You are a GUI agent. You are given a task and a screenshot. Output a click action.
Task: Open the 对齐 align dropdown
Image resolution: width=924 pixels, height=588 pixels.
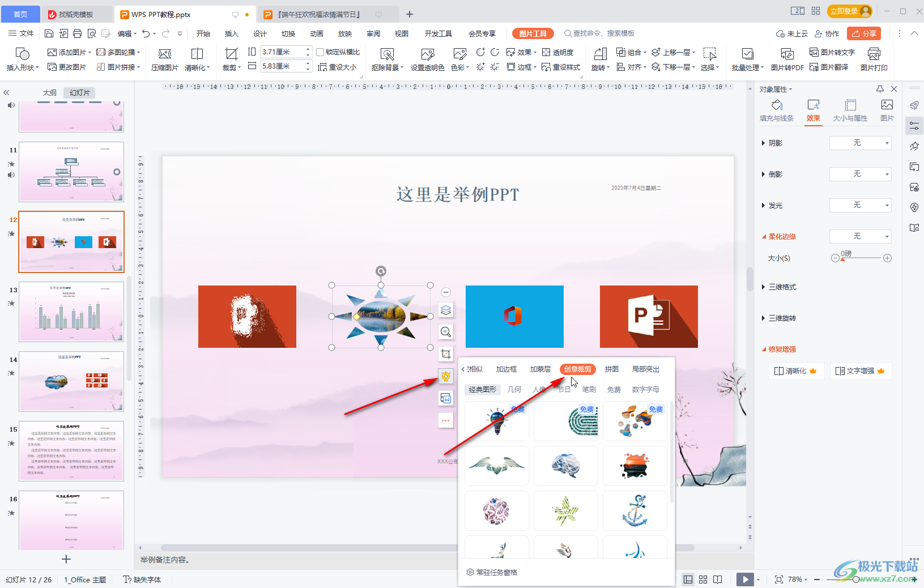(x=631, y=67)
